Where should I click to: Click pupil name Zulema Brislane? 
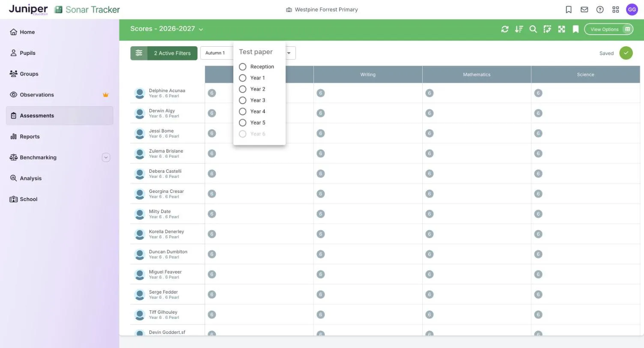coord(166,151)
